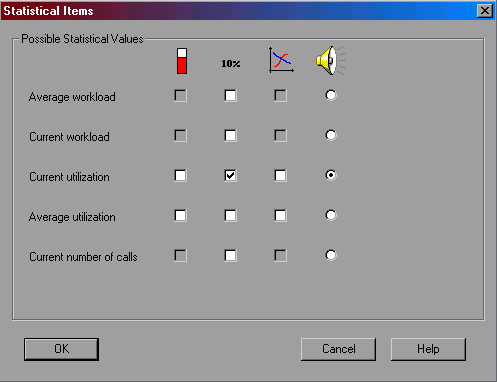Select alarm radio for Current workload

tap(331, 135)
